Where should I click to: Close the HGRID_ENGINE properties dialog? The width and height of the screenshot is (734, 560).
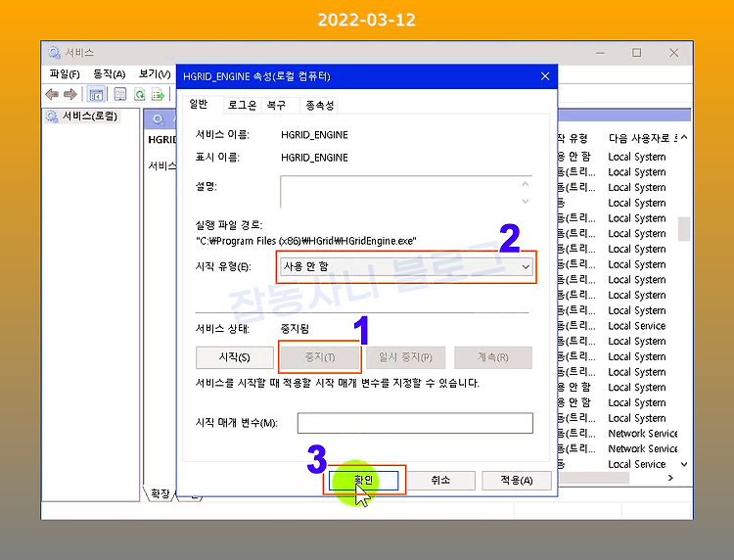[x=545, y=76]
